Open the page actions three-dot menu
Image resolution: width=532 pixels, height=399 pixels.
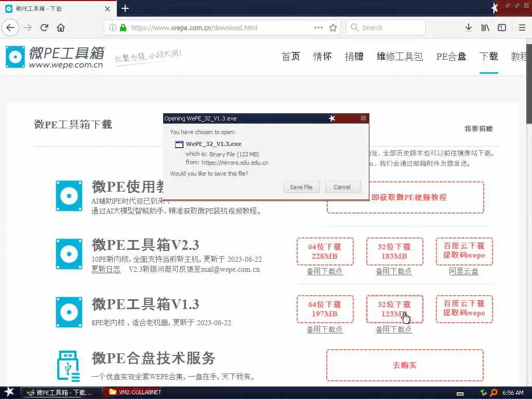(x=318, y=28)
